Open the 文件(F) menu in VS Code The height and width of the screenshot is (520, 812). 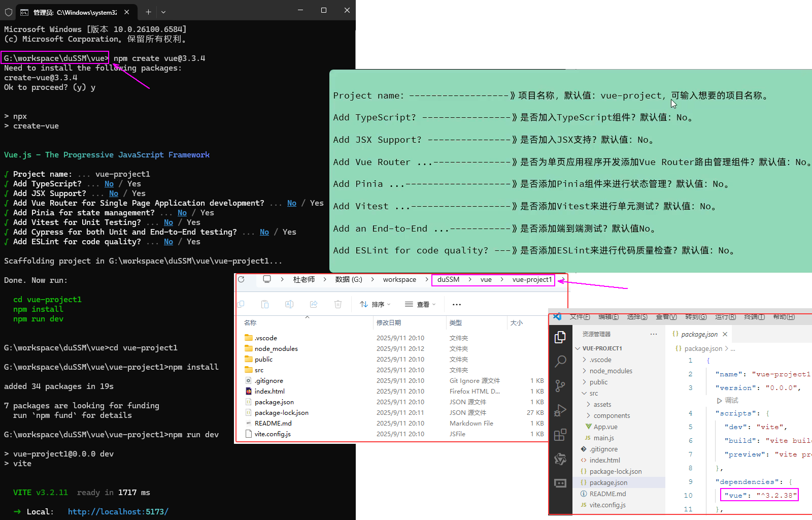click(580, 317)
